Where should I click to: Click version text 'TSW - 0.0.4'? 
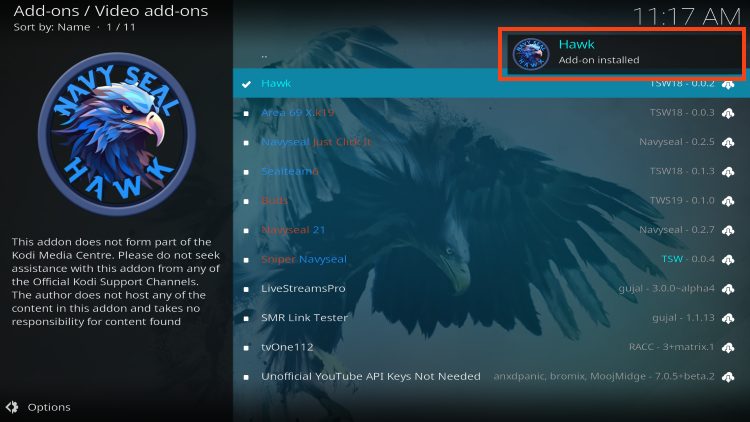coord(688,259)
